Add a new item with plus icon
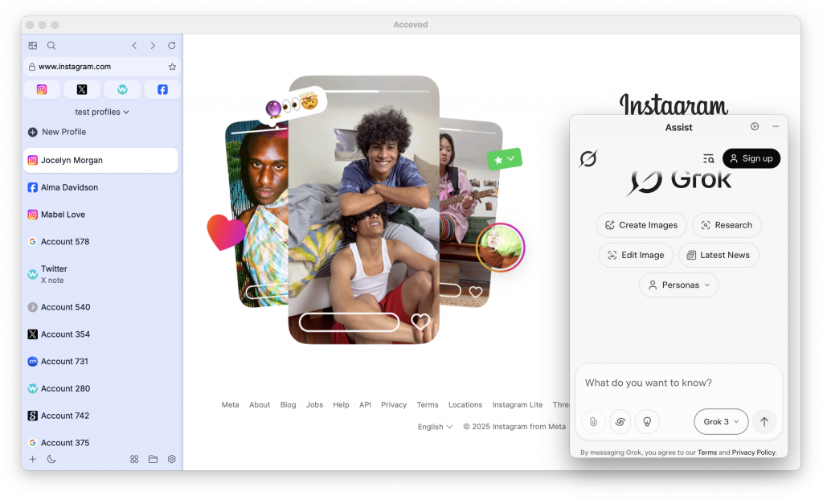This screenshot has height=504, width=823. pyautogui.click(x=32, y=459)
